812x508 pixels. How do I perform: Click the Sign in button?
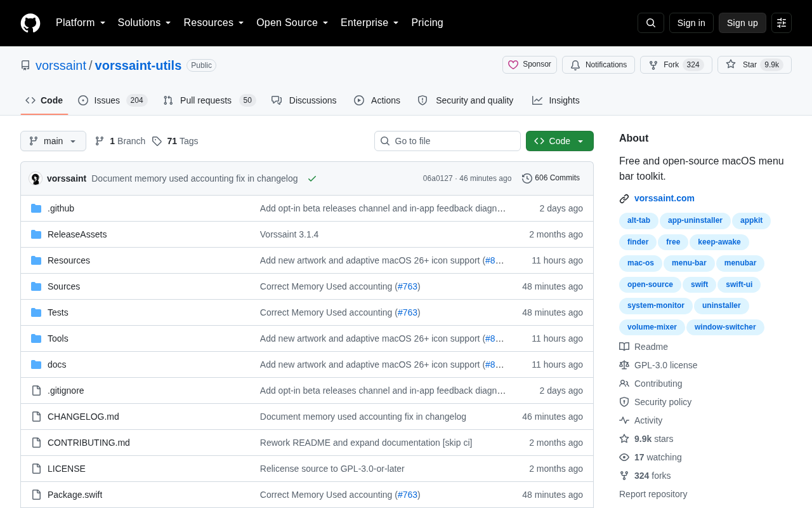click(x=691, y=23)
